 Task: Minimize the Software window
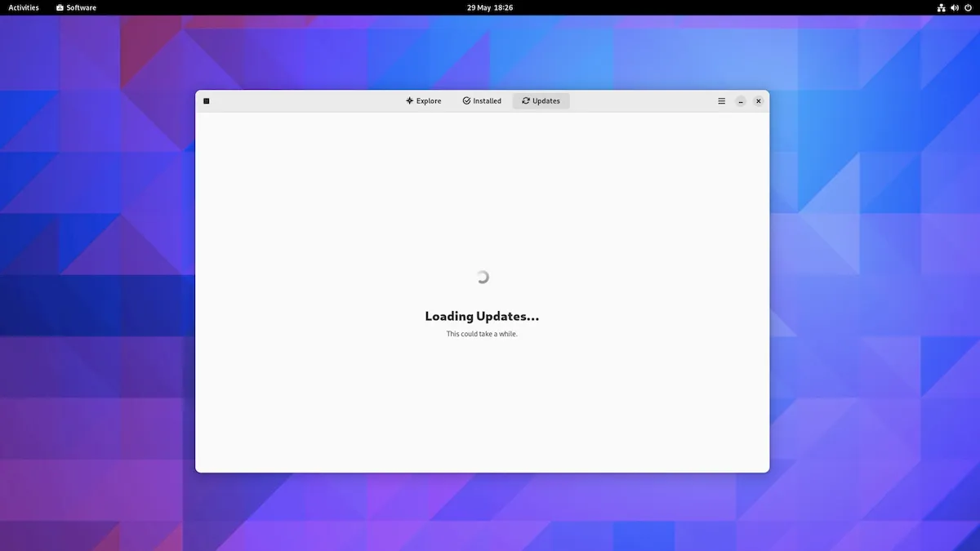tap(741, 101)
